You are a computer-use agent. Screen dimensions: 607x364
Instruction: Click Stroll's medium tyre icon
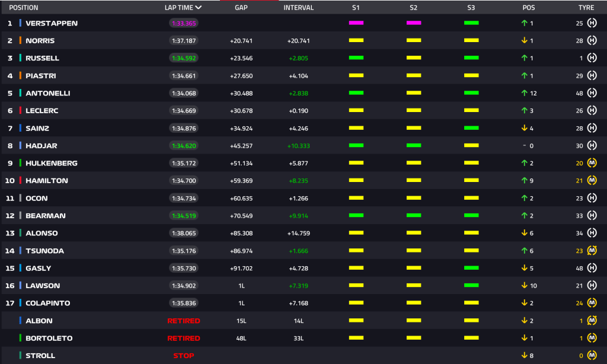pos(592,355)
